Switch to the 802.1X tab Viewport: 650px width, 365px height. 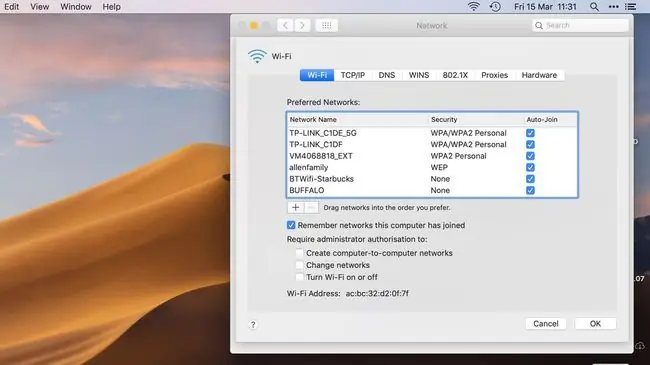click(455, 75)
